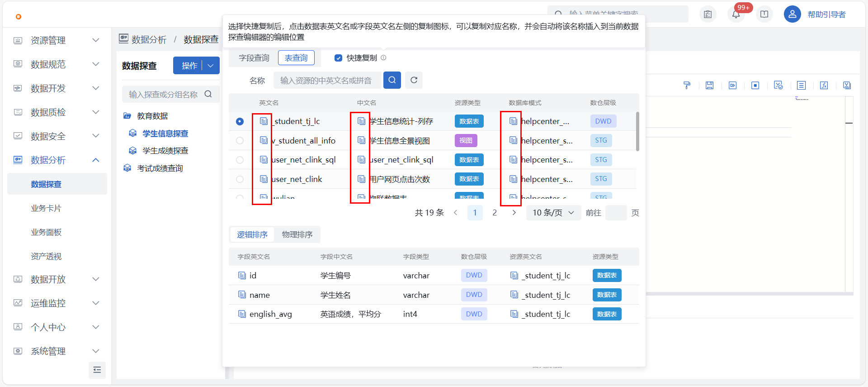
Task: Open the 10 条/页 page size dropdown
Action: point(553,213)
